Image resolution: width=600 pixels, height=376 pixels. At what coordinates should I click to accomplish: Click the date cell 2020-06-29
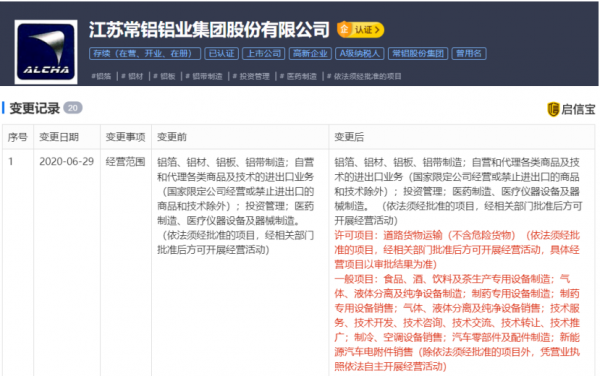67,162
